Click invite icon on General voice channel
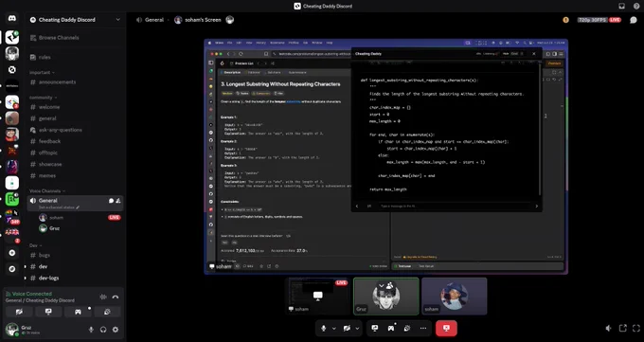Image resolution: width=644 pixels, height=342 pixels. 118,201
